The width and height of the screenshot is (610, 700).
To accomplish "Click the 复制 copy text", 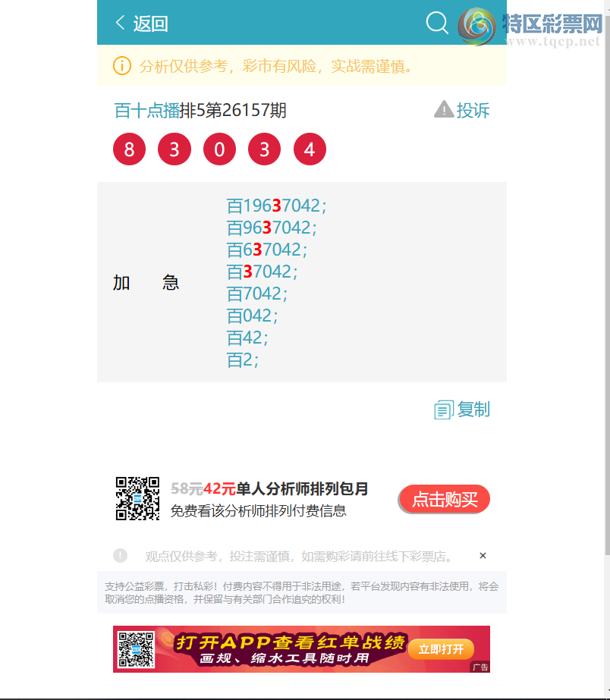I will coord(473,410).
